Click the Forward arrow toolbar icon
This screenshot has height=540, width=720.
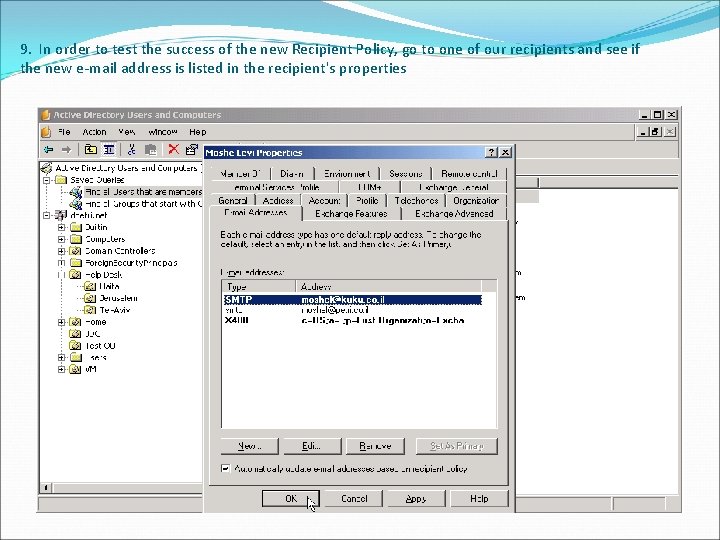[66, 149]
